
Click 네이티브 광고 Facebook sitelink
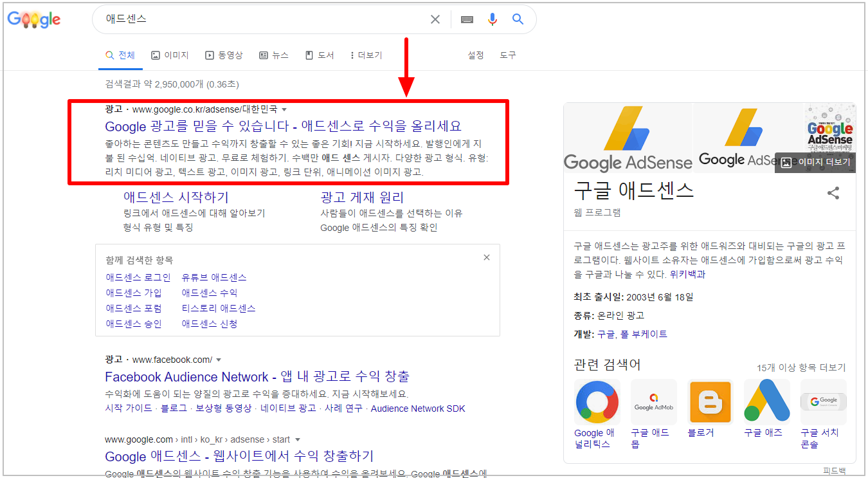tap(288, 409)
